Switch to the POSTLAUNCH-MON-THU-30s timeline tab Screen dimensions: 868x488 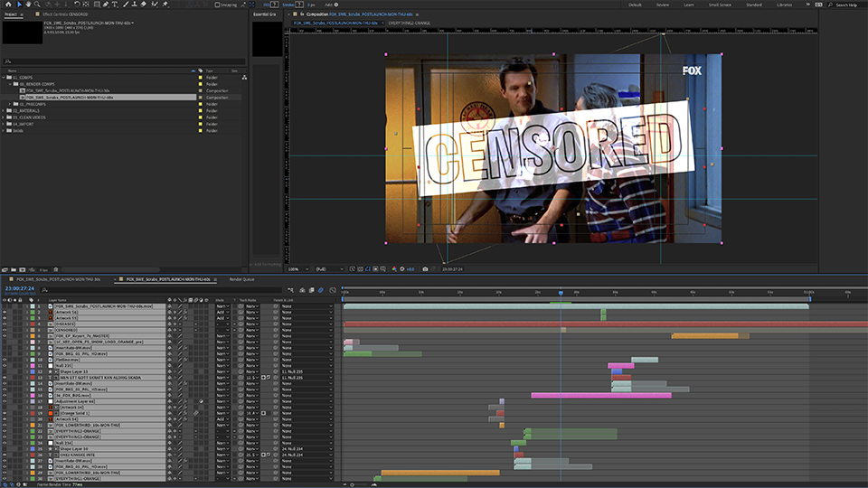[x=58, y=279]
